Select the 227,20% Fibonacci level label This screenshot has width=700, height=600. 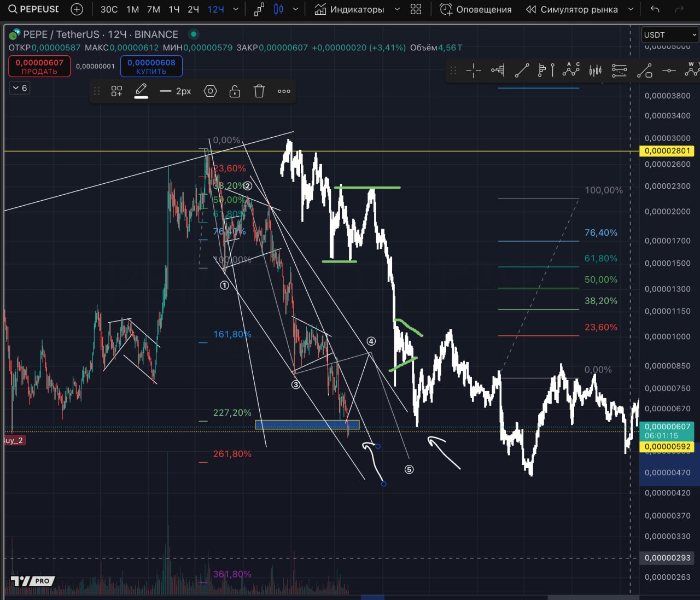[x=232, y=413]
